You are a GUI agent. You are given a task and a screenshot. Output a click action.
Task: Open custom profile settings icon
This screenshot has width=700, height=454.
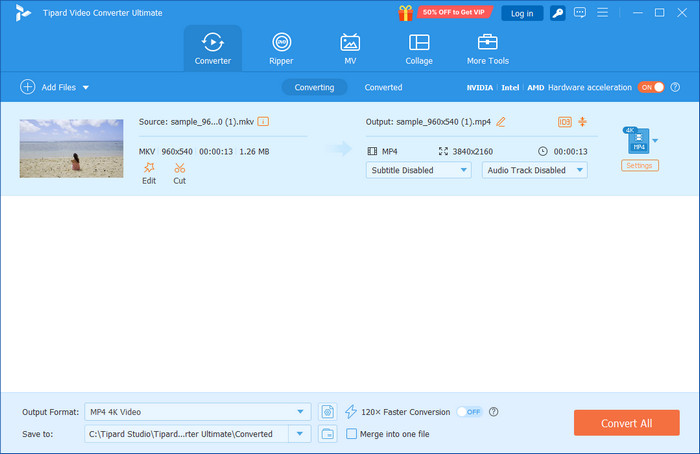pyautogui.click(x=327, y=412)
